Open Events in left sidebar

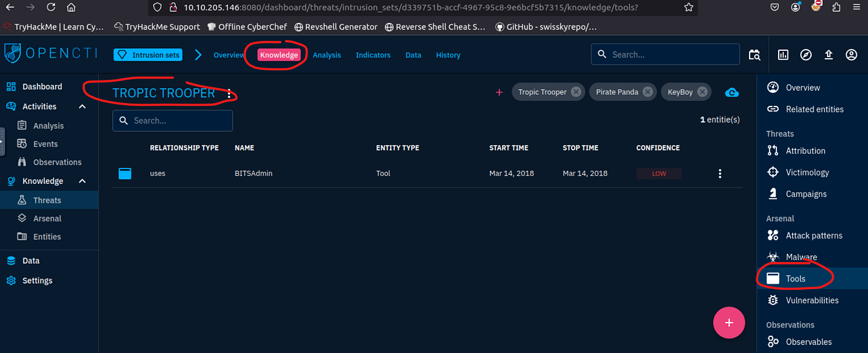(x=49, y=144)
